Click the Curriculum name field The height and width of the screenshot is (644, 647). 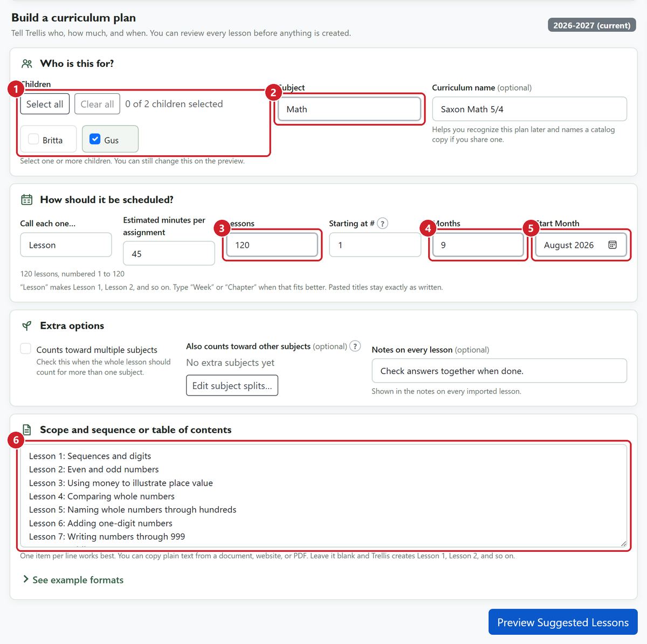529,109
